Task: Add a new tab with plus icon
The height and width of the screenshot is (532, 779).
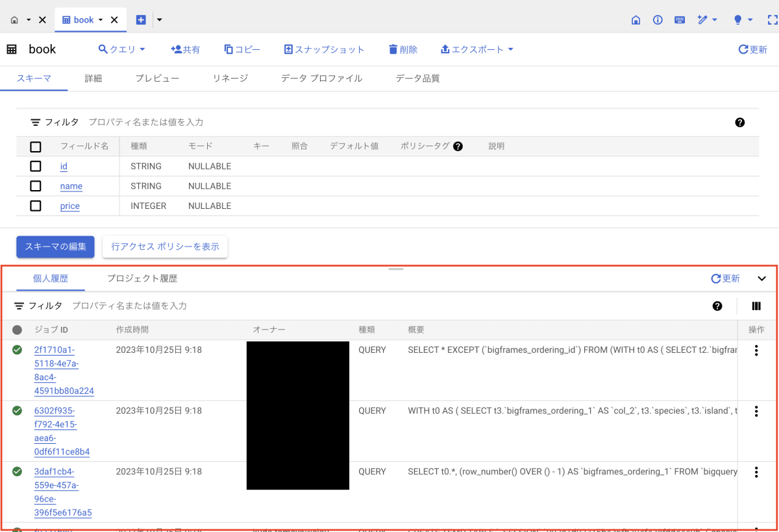Action: click(x=141, y=19)
